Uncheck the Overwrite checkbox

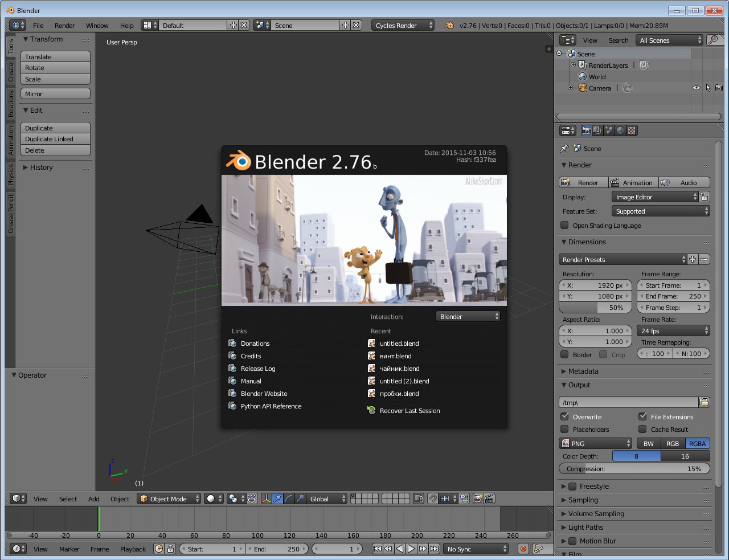point(564,416)
